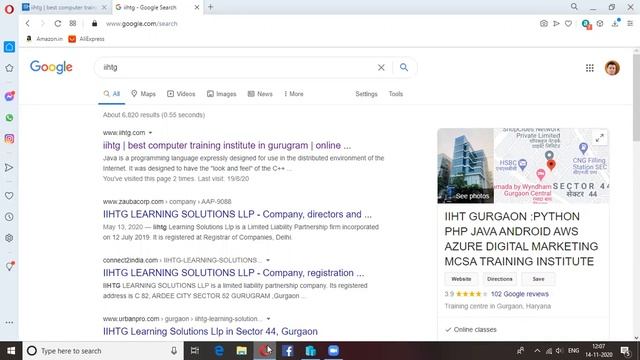The width and height of the screenshot is (640, 360).
Task: Open the Google apps grid
Action: coord(589,68)
